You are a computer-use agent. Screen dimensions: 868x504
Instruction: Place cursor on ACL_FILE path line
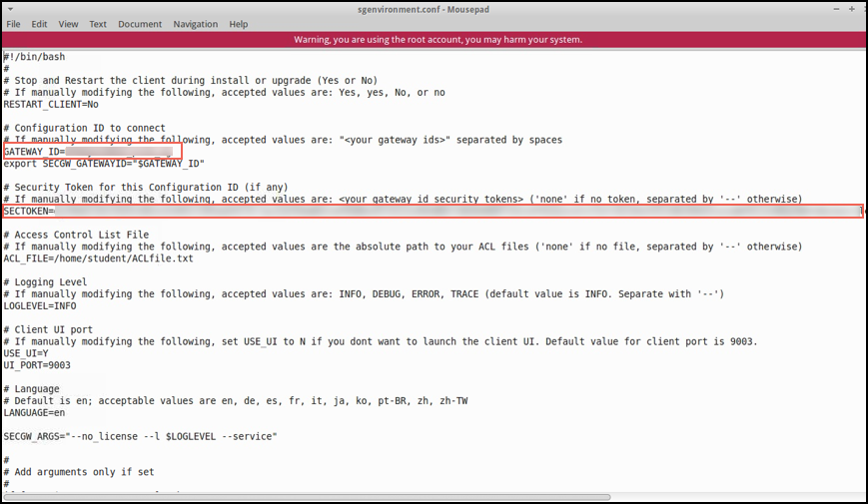click(x=99, y=258)
